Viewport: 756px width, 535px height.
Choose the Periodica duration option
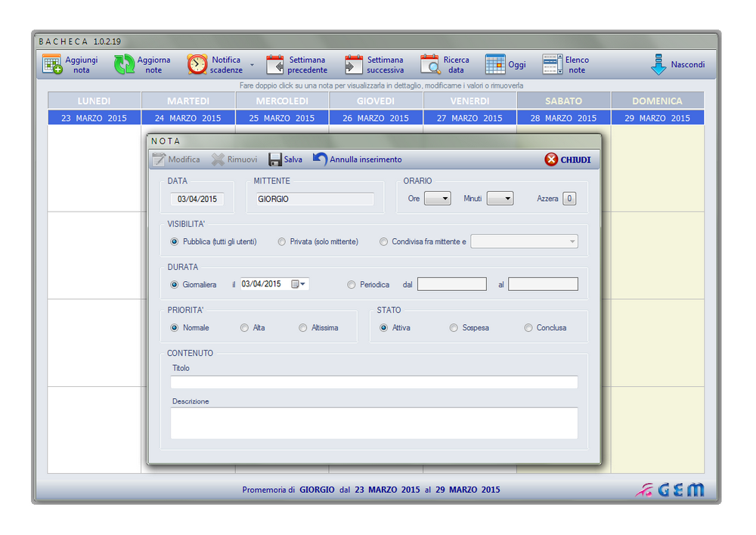click(351, 285)
